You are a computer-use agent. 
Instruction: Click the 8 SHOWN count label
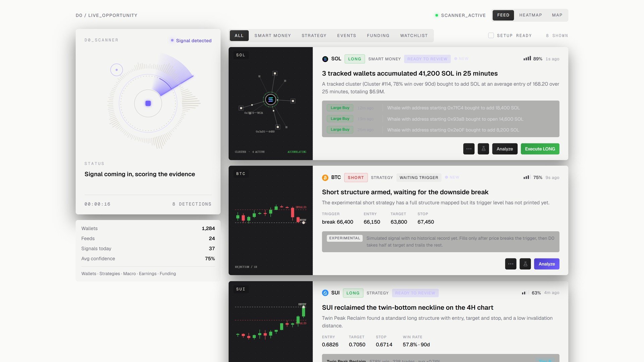pos(557,36)
